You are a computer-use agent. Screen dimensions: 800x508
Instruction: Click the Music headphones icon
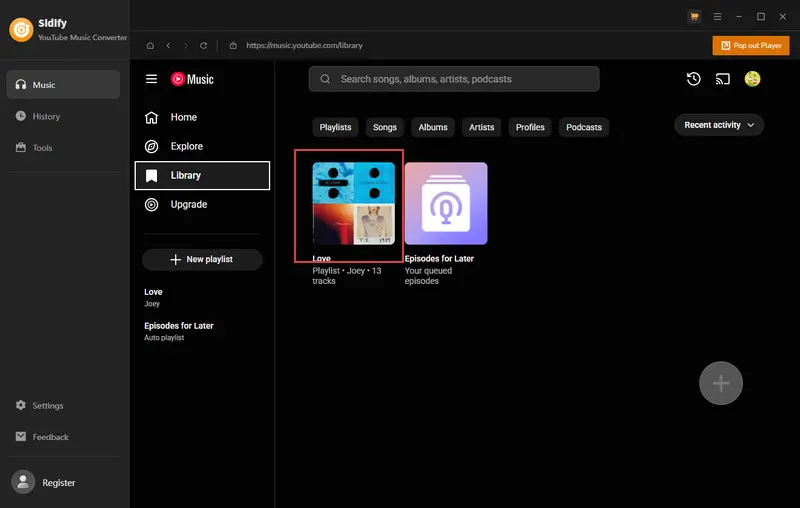coord(20,84)
